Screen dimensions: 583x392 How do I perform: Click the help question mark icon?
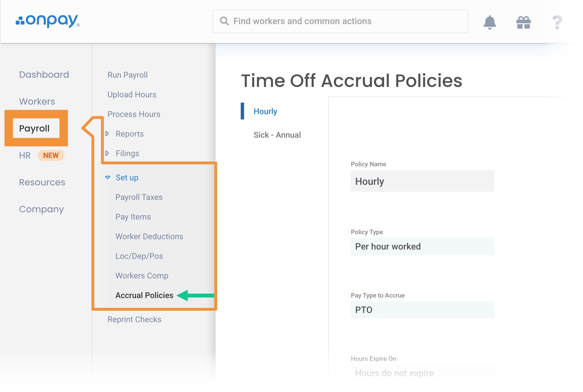[x=557, y=22]
